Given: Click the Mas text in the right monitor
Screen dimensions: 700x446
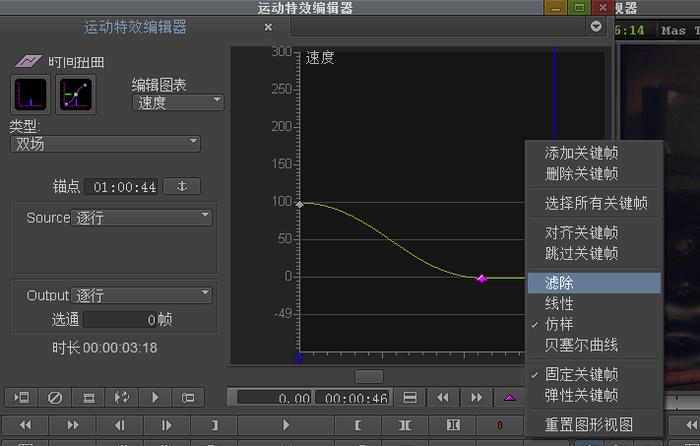Looking at the screenshot, I should pyautogui.click(x=673, y=30).
